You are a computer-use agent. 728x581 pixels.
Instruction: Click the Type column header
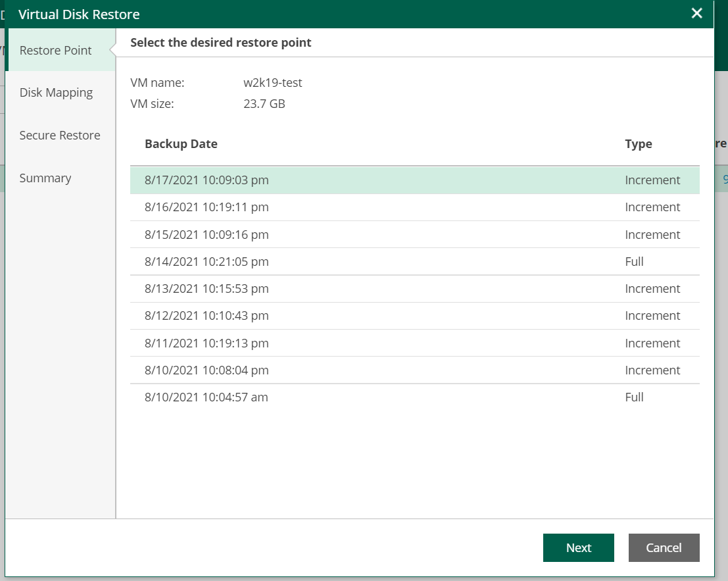click(x=638, y=144)
